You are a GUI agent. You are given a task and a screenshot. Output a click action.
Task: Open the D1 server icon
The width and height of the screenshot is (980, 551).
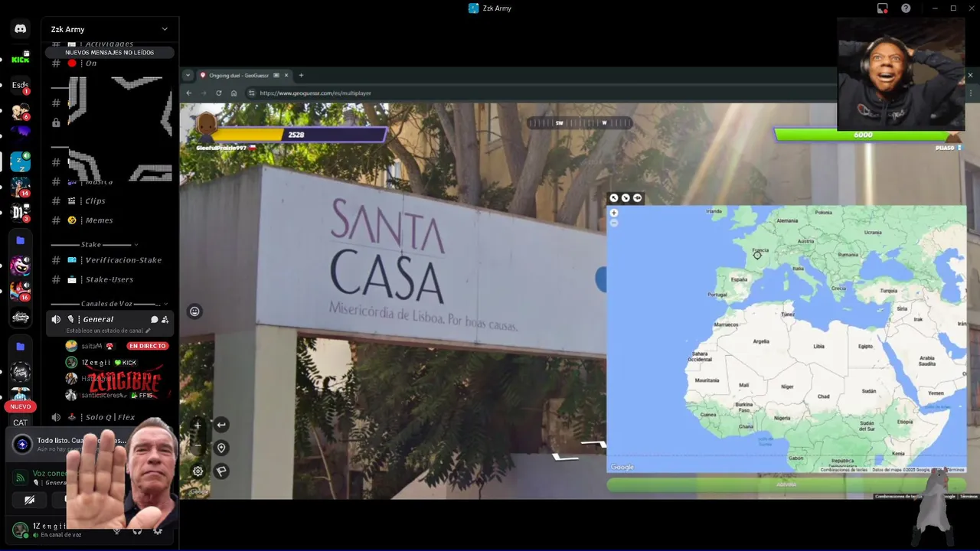(x=21, y=212)
